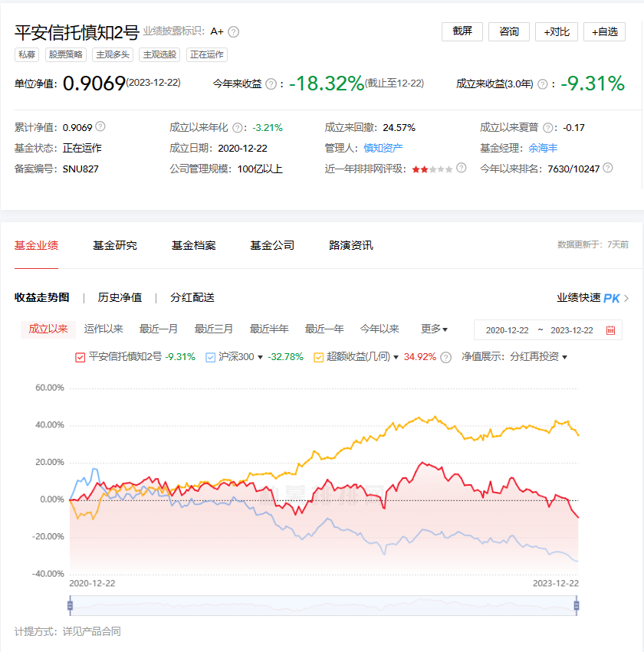Click start date field 2020-12-22

tap(507, 330)
